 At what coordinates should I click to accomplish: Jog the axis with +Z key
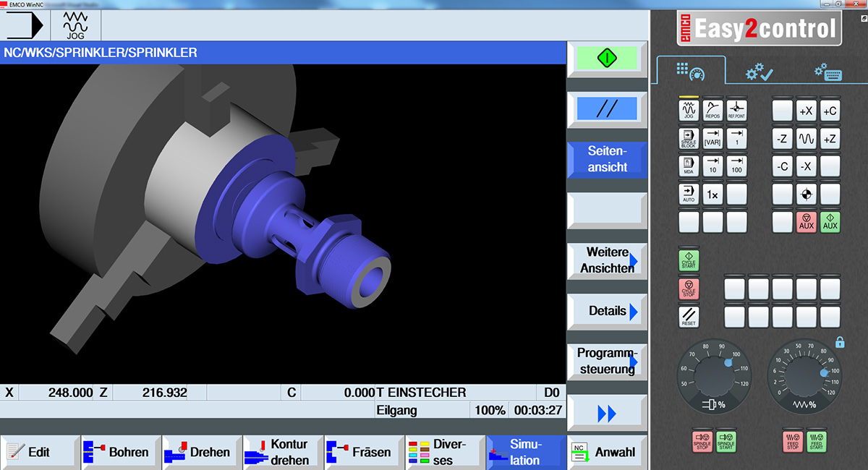tap(830, 138)
